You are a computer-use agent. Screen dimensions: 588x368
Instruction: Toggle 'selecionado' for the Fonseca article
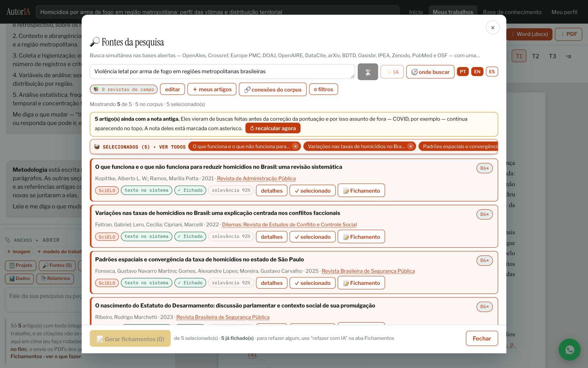click(313, 283)
